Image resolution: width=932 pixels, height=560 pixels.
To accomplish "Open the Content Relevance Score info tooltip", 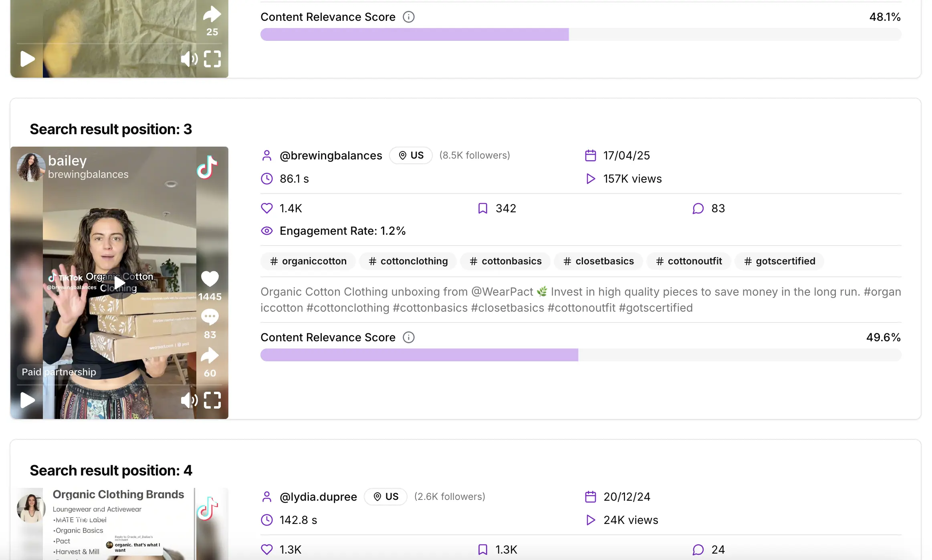I will click(x=408, y=337).
